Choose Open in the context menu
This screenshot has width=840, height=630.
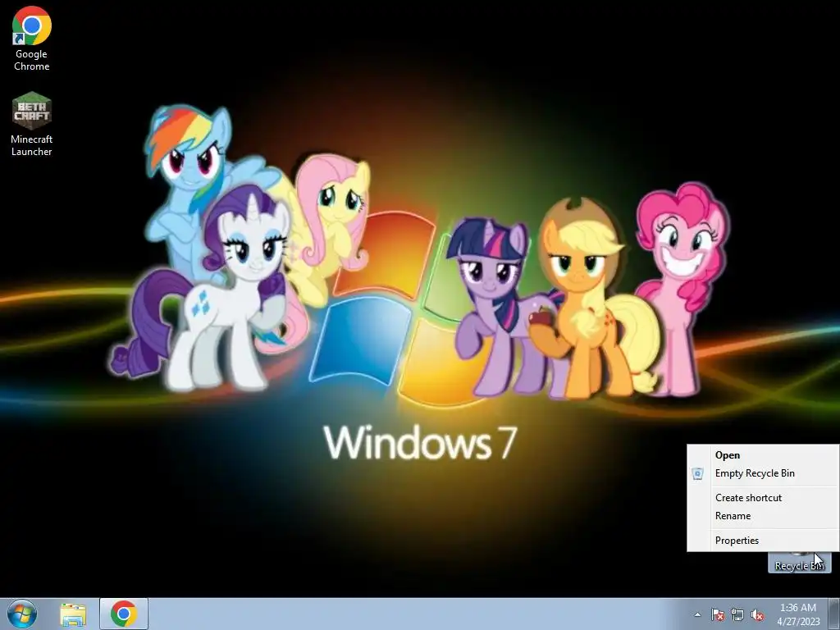pos(764,454)
